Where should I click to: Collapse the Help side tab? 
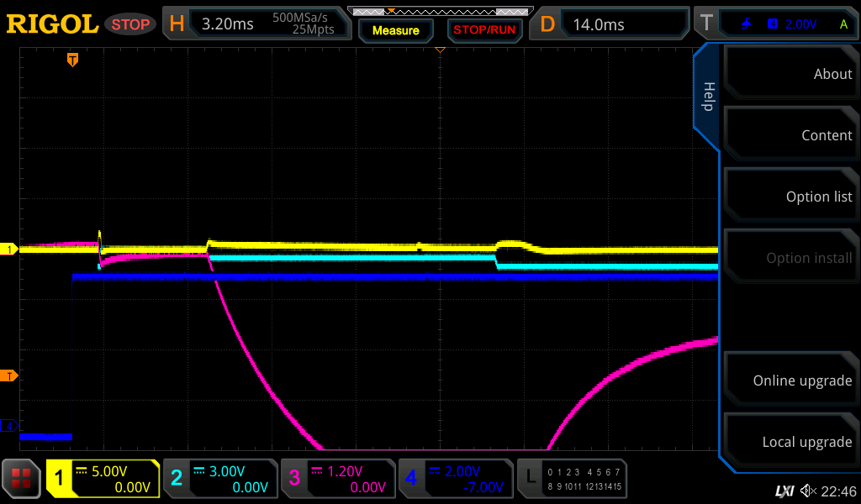[x=707, y=97]
